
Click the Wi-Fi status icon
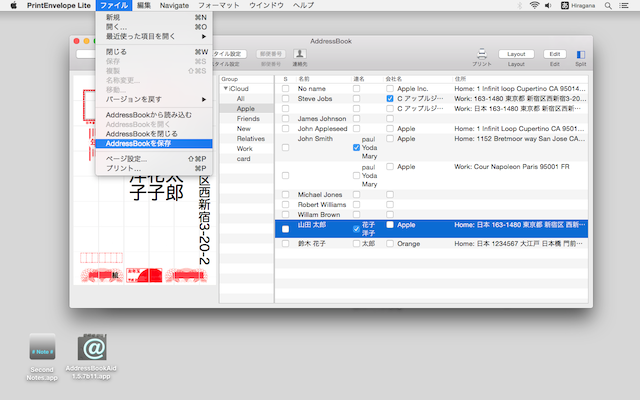pyautogui.click(x=534, y=5)
